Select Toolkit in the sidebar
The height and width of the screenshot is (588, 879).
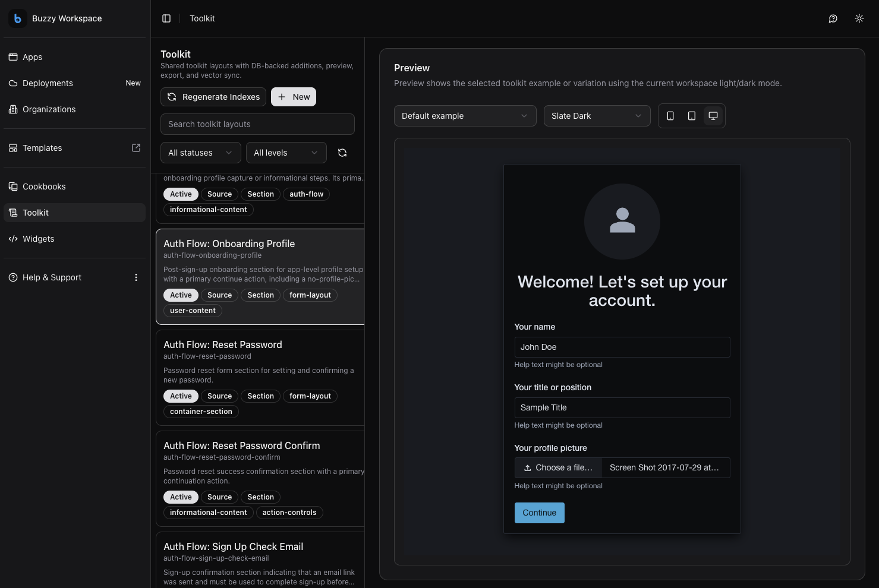click(74, 213)
